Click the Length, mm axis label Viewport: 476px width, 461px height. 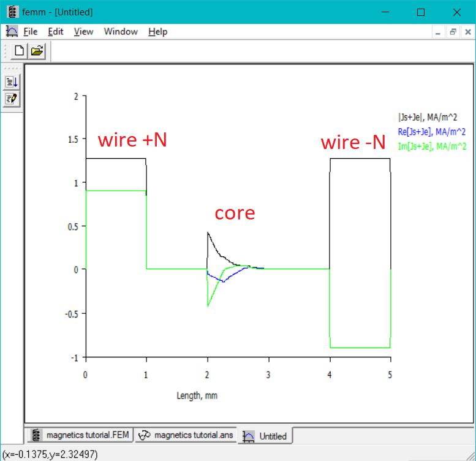[197, 396]
